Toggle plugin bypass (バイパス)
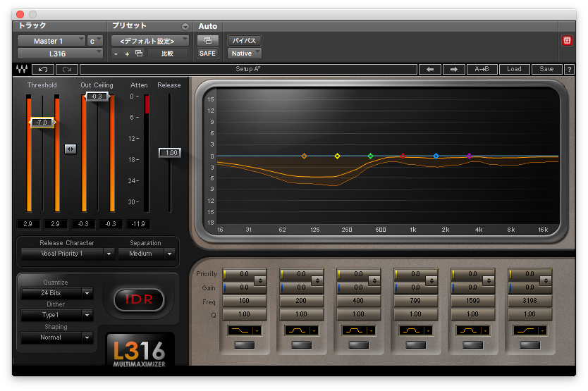 click(x=244, y=40)
